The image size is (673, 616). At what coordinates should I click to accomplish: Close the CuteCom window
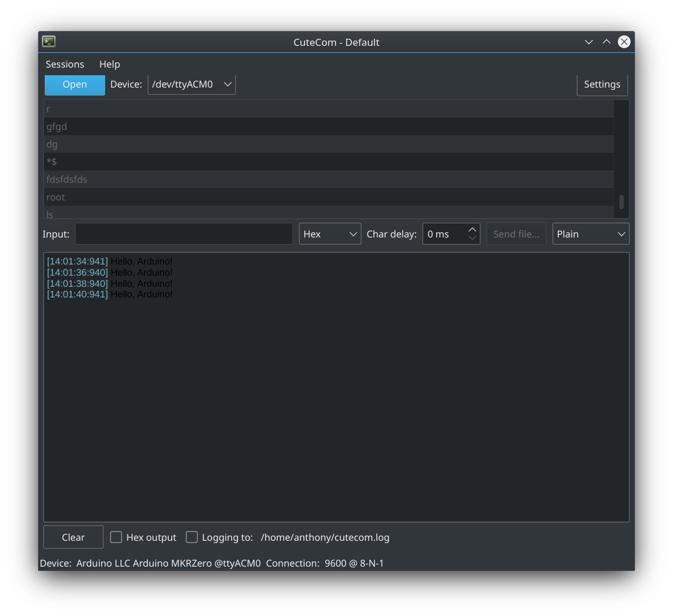[x=624, y=42]
